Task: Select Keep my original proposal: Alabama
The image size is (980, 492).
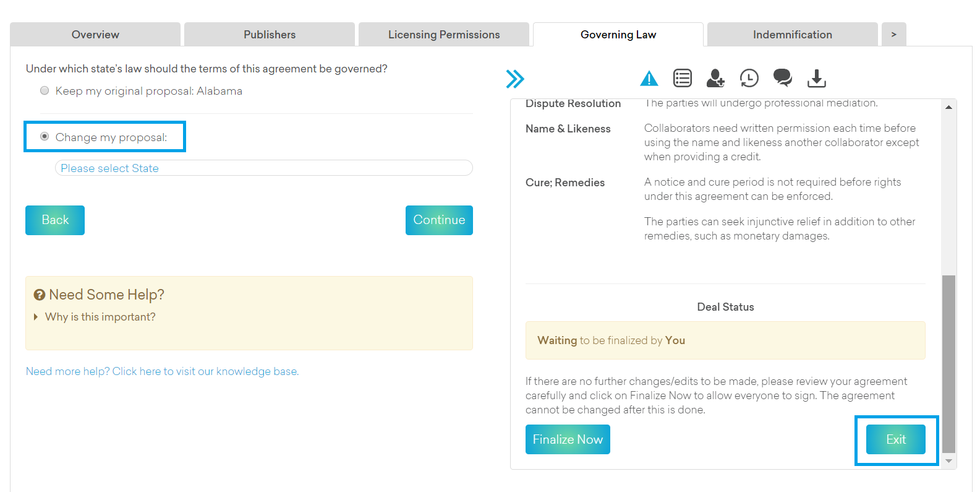Action: tap(45, 91)
